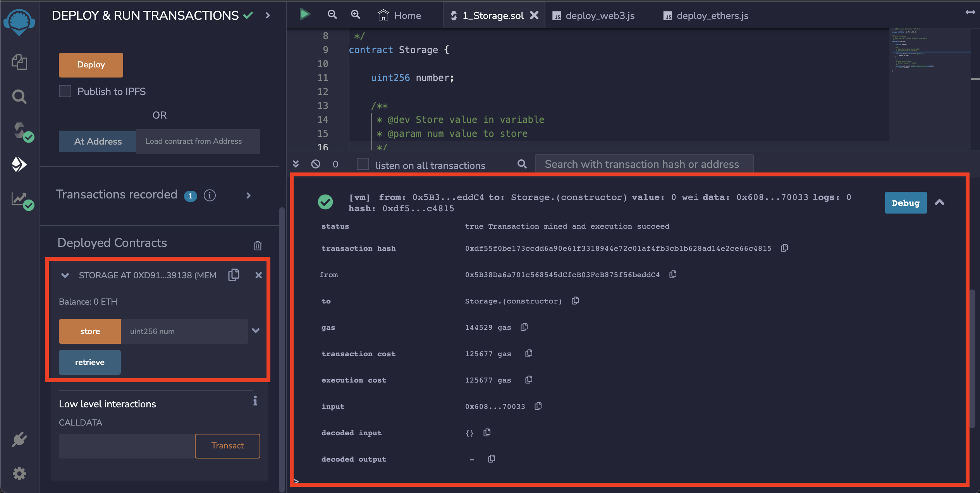Enable Publish to IPFS checkbox

click(x=65, y=91)
